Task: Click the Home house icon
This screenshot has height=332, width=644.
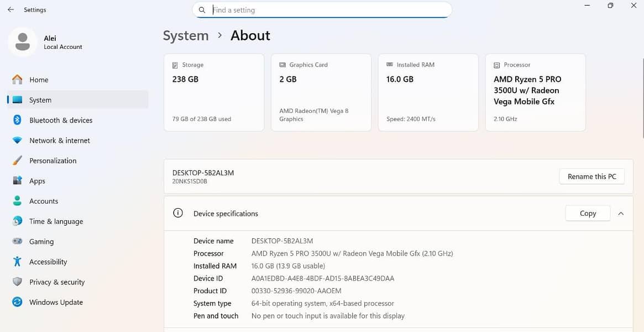Action: click(17, 80)
